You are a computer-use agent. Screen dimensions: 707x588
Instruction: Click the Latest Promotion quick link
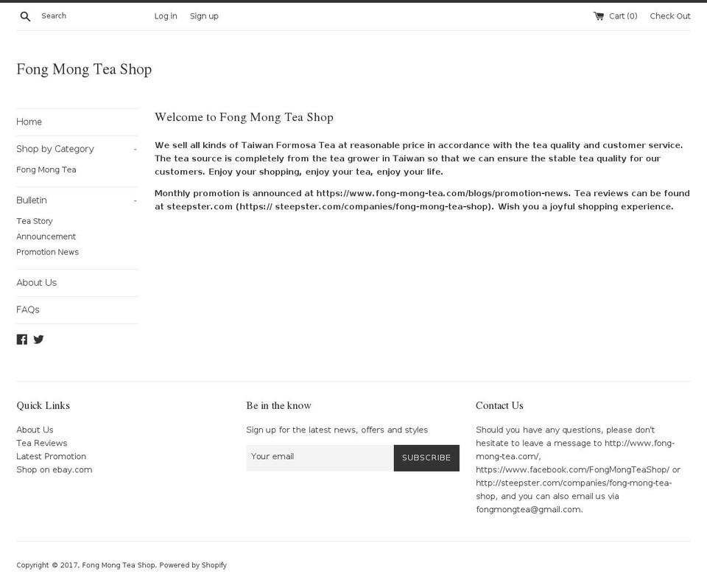click(x=51, y=456)
